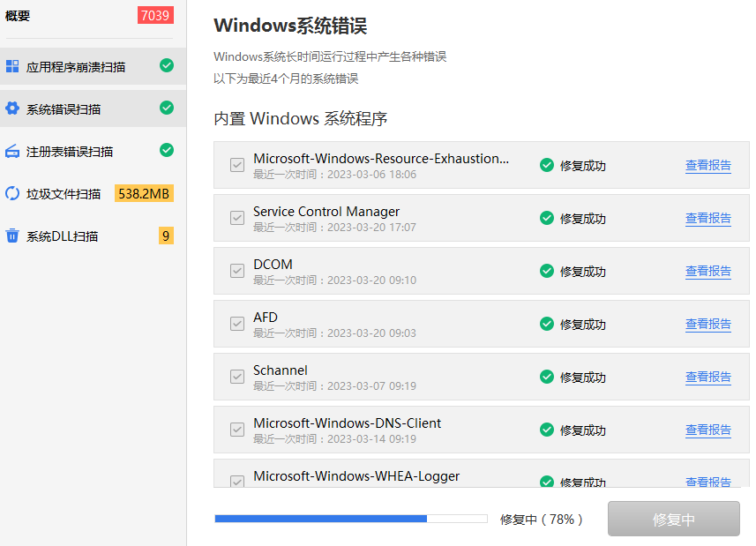This screenshot has width=756, height=546.
Task: Toggle the Microsoft-Windows-WHEA-Logger checkbox
Action: pos(236,481)
